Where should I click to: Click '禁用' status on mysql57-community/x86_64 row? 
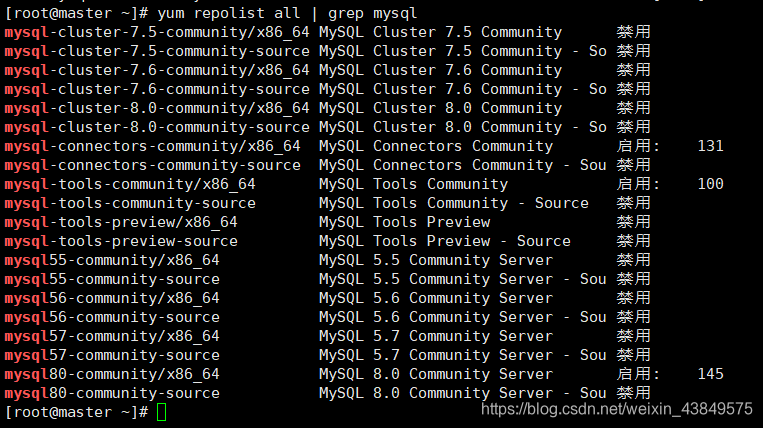[634, 336]
